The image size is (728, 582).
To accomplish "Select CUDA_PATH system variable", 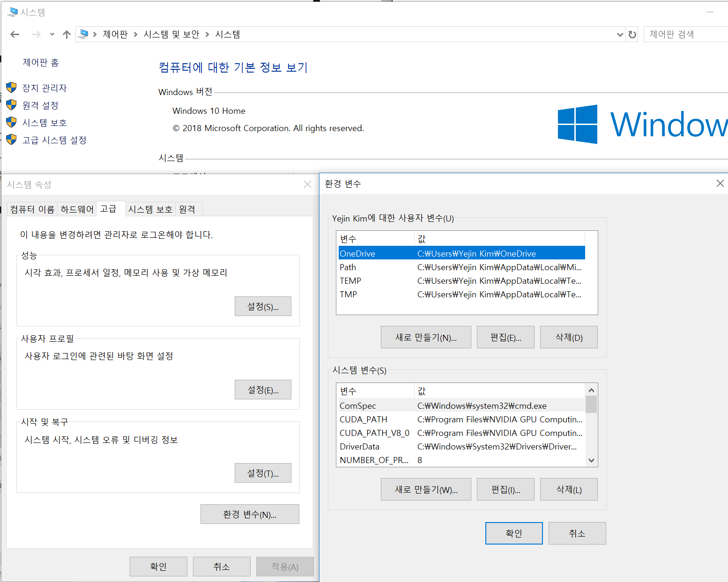I will pyautogui.click(x=461, y=419).
